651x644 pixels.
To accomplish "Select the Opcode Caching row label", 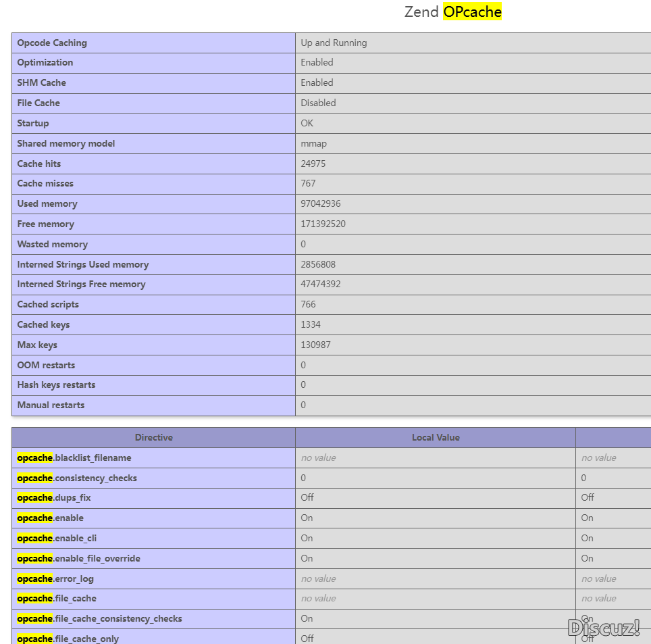I will pyautogui.click(x=52, y=43).
